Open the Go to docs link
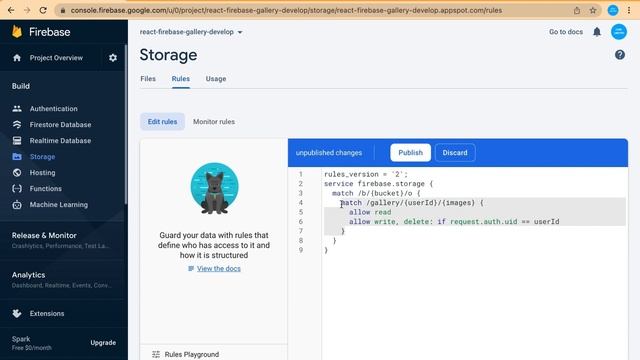 tap(566, 32)
